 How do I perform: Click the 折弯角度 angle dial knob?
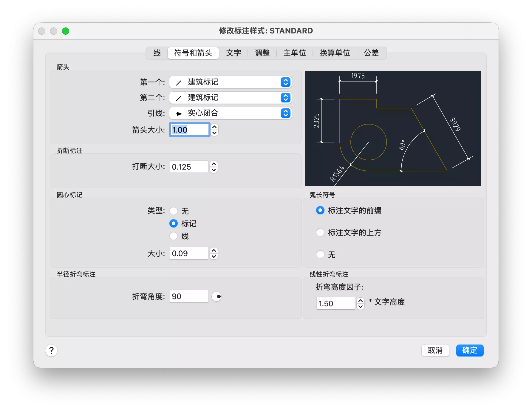point(216,296)
